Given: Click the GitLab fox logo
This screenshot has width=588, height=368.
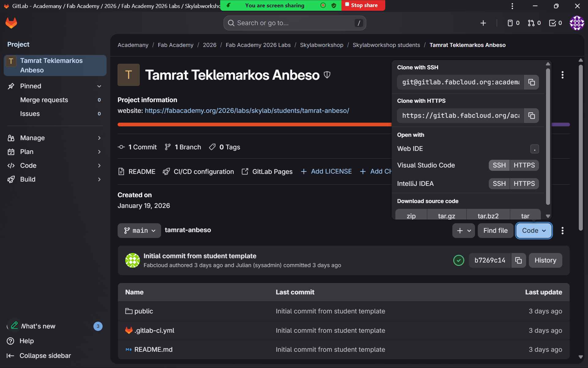Looking at the screenshot, I should [11, 23].
